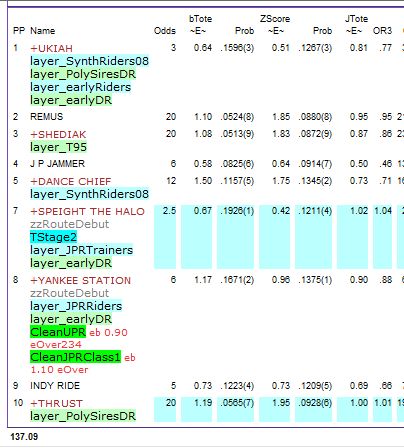Click the +SPEIGHT THE HALO name
Image resolution: width=404 pixels, height=448 pixels.
point(87,211)
